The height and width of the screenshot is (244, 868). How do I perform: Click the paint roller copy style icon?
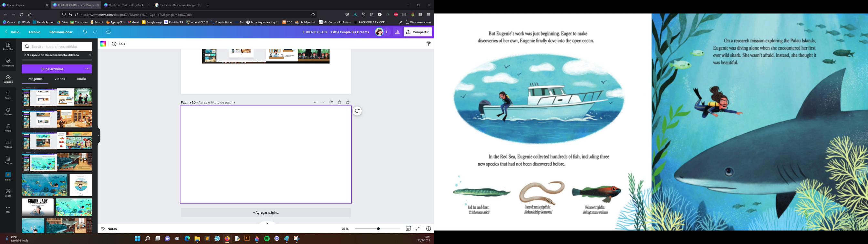tap(428, 44)
